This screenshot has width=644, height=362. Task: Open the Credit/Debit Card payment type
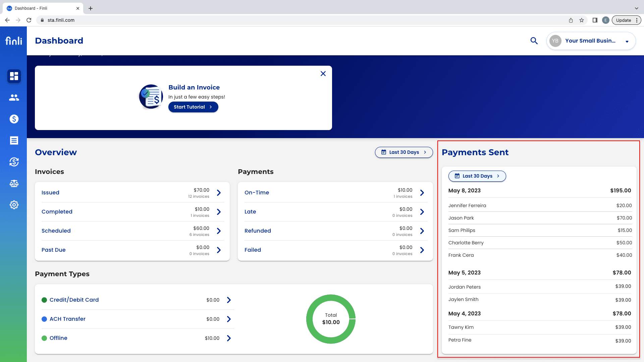click(74, 300)
